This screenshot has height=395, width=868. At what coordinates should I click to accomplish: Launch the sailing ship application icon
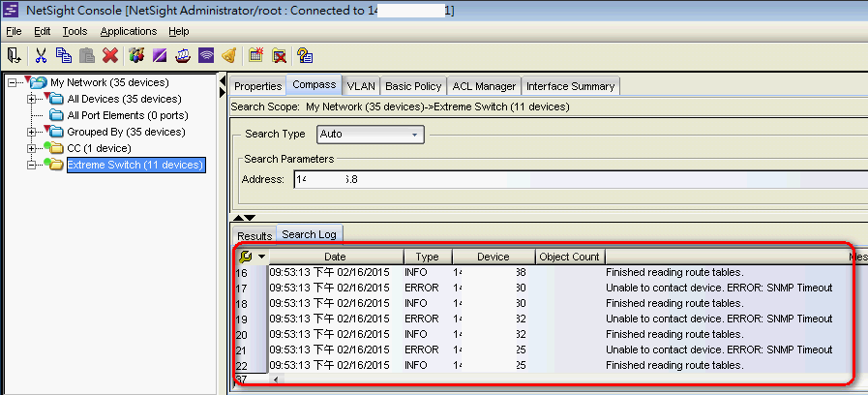pos(183,55)
